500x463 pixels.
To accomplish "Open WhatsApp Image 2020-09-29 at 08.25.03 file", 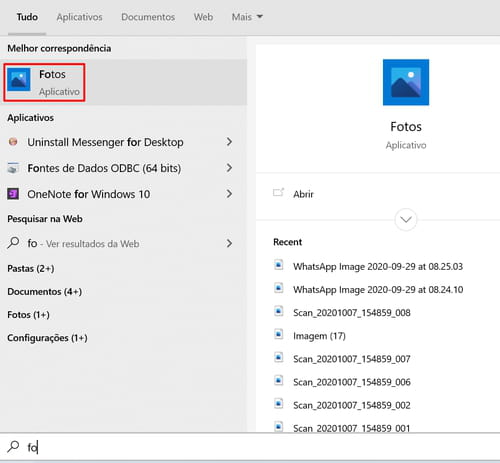I will [378, 266].
